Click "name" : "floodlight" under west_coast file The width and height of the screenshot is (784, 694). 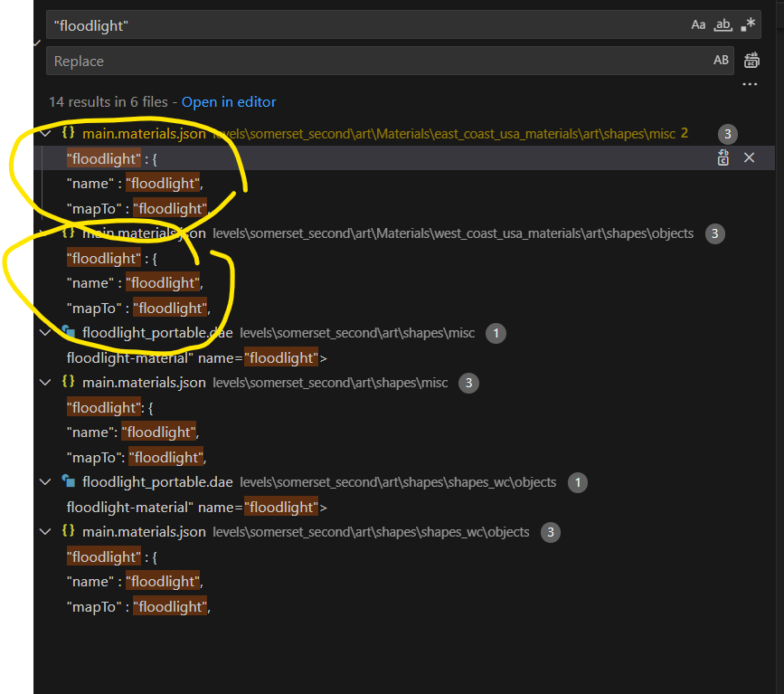pyautogui.click(x=135, y=283)
